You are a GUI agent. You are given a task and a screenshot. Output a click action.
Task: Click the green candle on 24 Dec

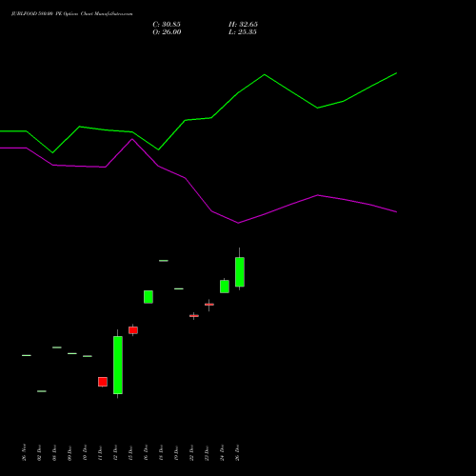tap(225, 287)
